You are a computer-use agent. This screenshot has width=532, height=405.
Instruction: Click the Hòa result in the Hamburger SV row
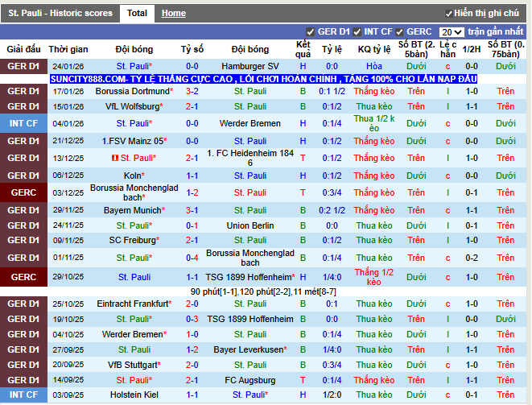click(x=374, y=66)
